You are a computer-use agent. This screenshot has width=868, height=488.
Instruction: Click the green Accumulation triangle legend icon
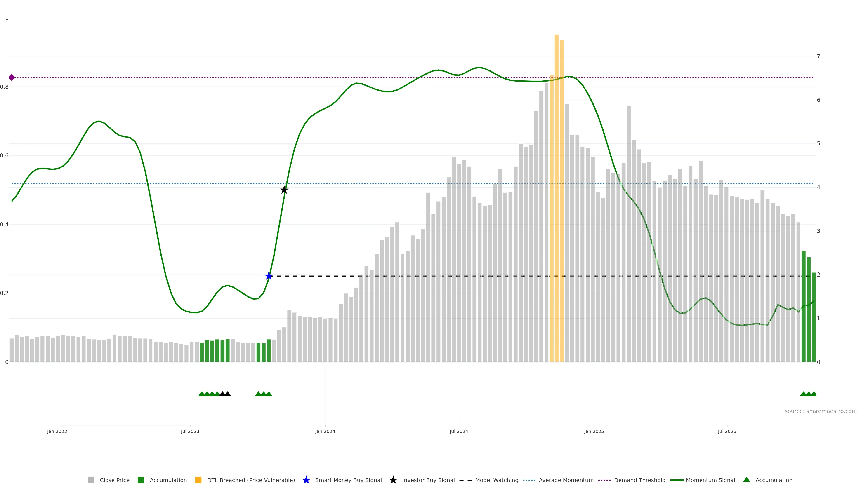coord(746,480)
